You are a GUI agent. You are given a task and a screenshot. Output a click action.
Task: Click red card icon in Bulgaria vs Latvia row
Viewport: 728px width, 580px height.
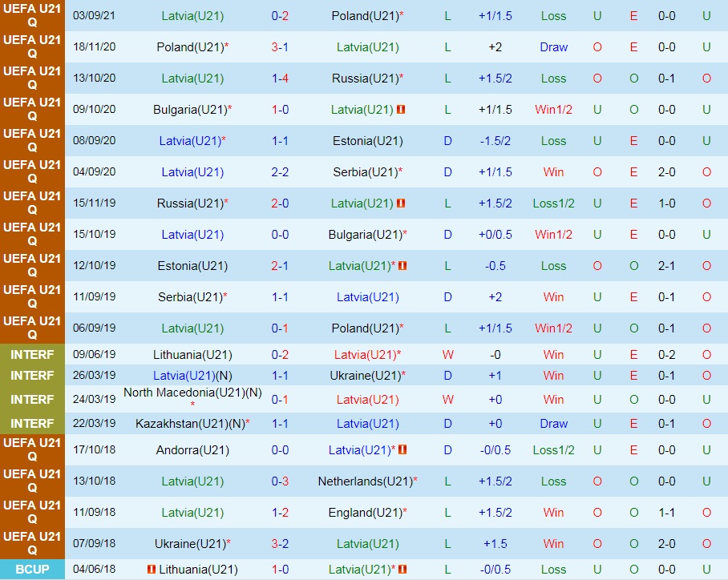tap(401, 110)
